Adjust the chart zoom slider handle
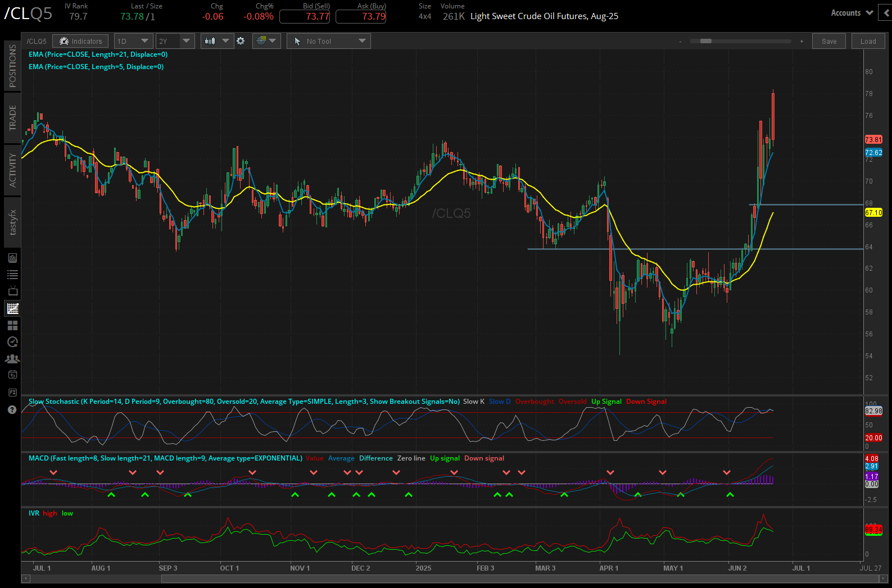Image resolution: width=892 pixels, height=588 pixels. click(705, 41)
